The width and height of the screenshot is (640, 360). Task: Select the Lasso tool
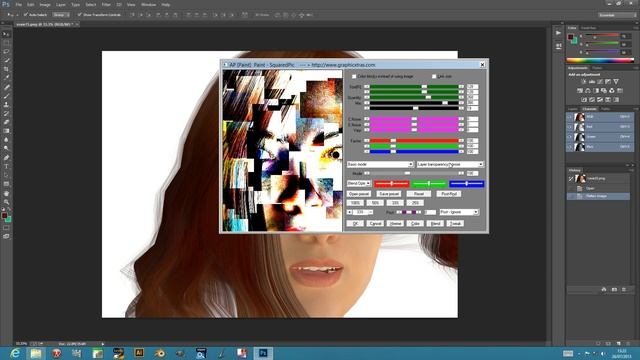coord(6,51)
